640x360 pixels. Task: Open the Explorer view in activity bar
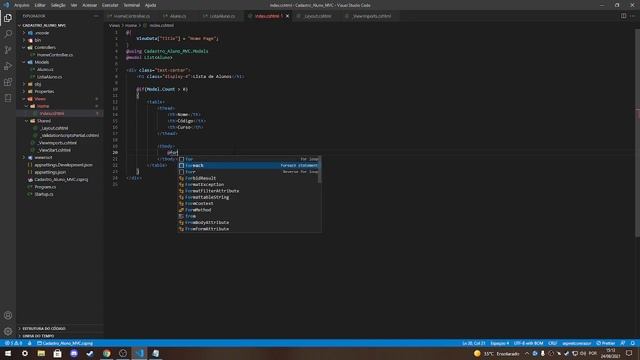click(x=8, y=18)
